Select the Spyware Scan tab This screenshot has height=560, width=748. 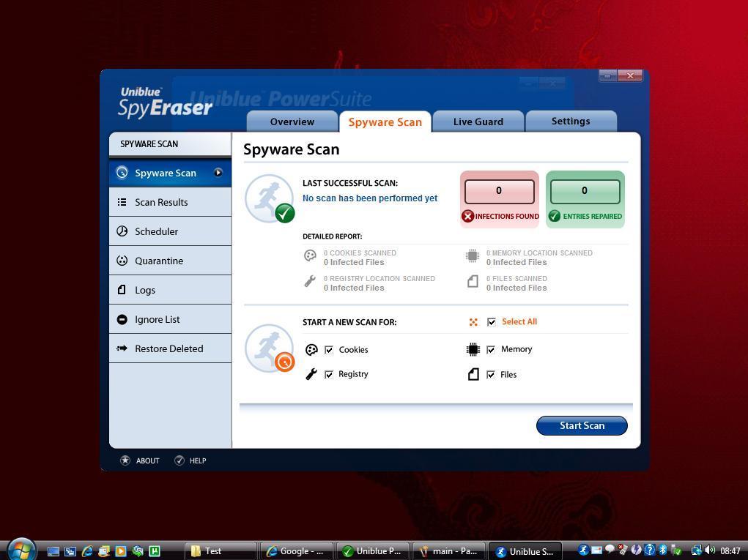pyautogui.click(x=385, y=122)
